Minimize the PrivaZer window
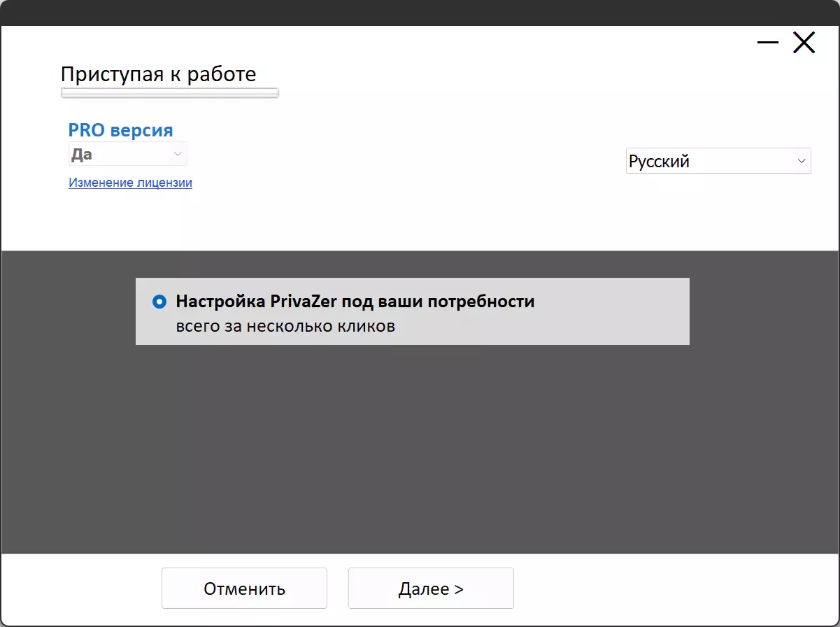This screenshot has width=840, height=627. pos(767,43)
